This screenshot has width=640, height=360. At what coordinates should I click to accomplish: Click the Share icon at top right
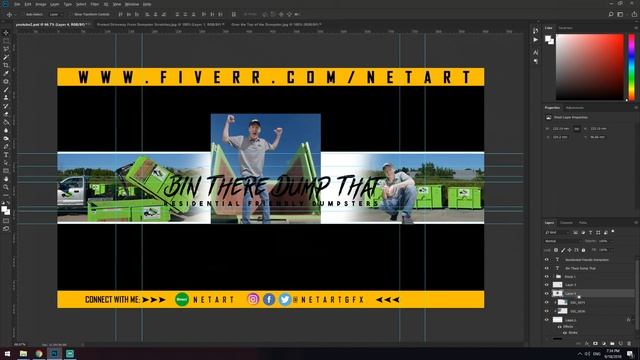pos(634,14)
